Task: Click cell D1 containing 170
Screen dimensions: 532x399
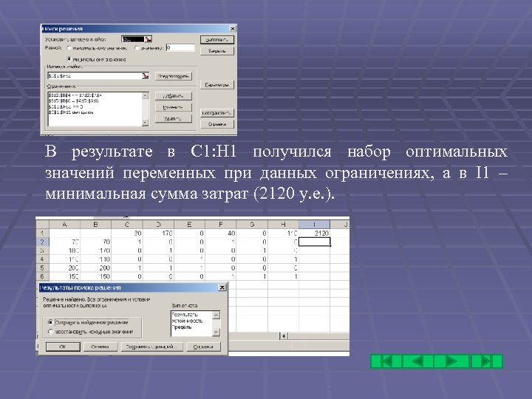Action: point(158,233)
